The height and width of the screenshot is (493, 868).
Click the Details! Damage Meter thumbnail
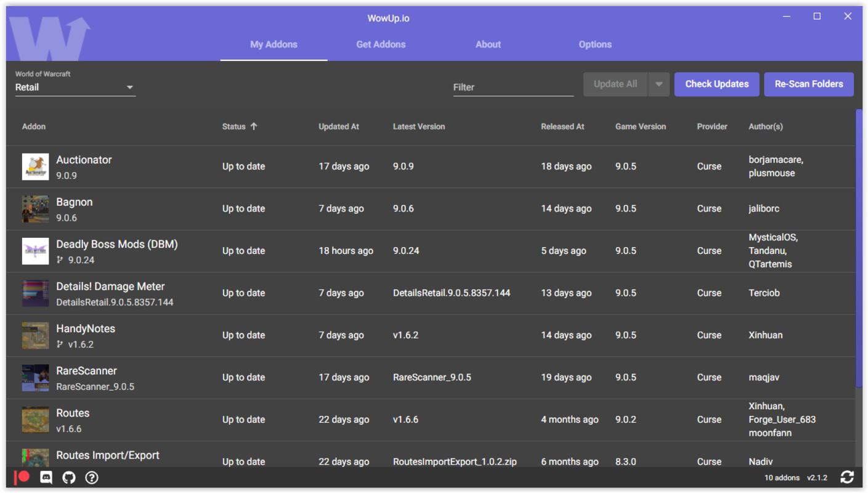tap(35, 293)
